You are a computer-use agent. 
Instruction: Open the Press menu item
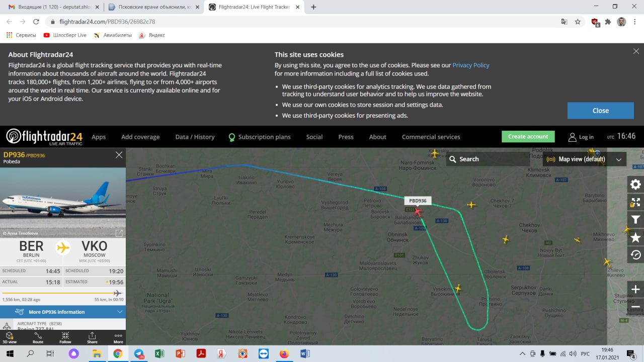346,137
